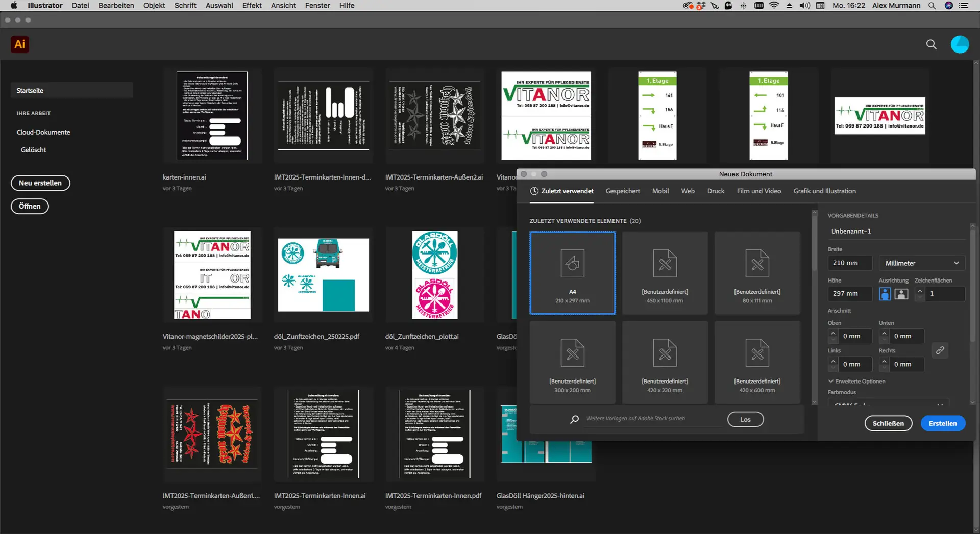Open the Farbmodus color mode dropdown
The width and height of the screenshot is (980, 534).
tap(888, 403)
